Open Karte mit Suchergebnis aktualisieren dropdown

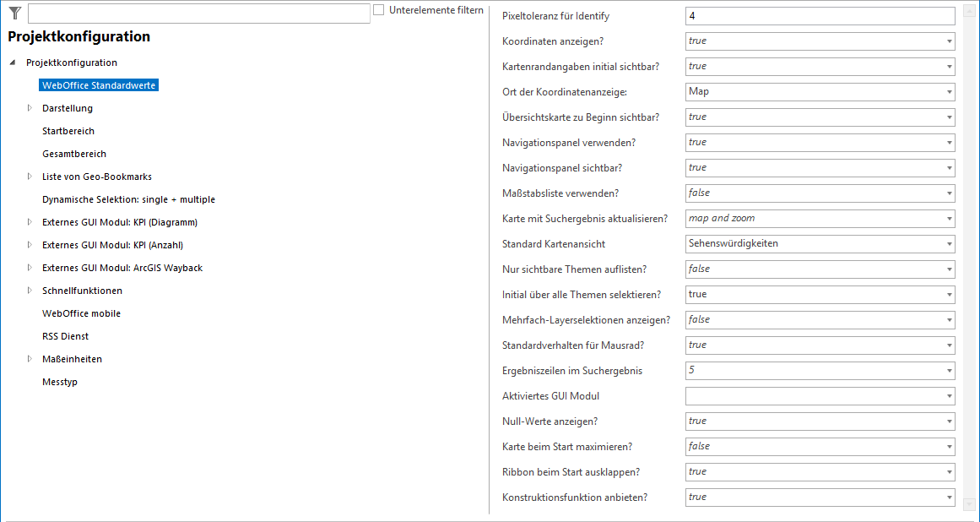click(x=949, y=219)
